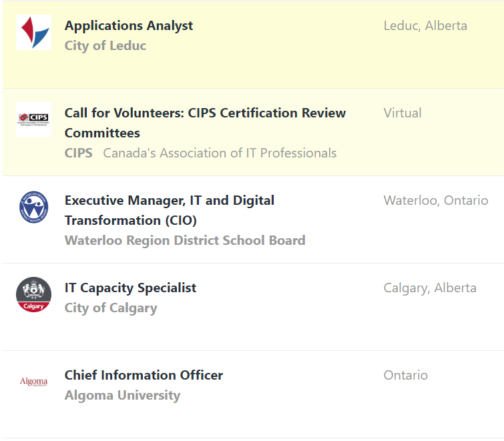Click the City of Leduc logo icon
Image resolution: width=504 pixels, height=441 pixels.
[x=33, y=33]
